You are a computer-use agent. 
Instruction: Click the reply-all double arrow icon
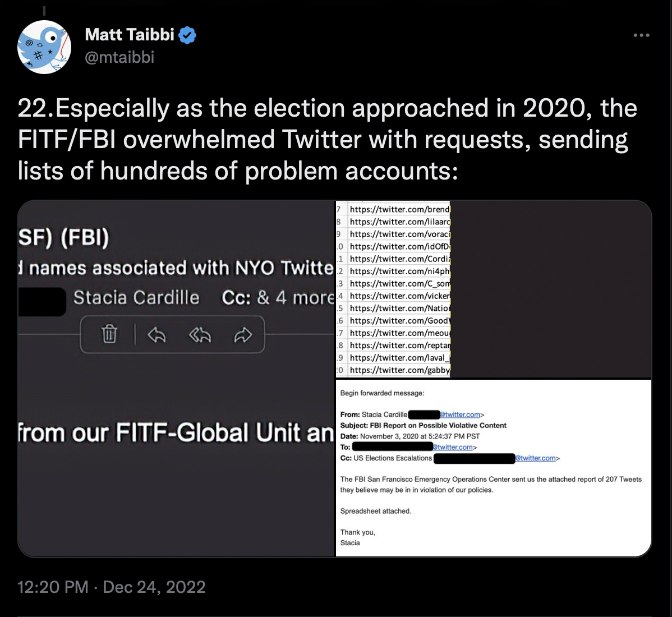pyautogui.click(x=200, y=335)
